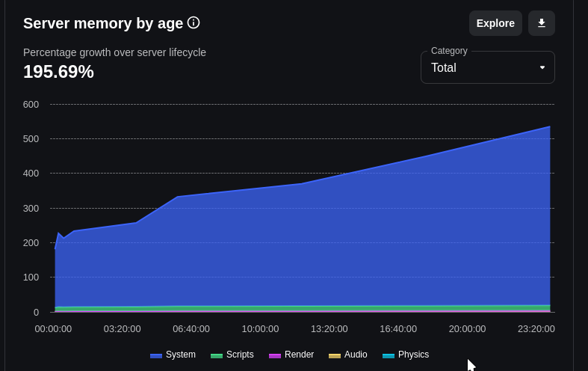588x371 pixels.
Task: Toggle the Scripts series in the legend
Action: (232, 355)
